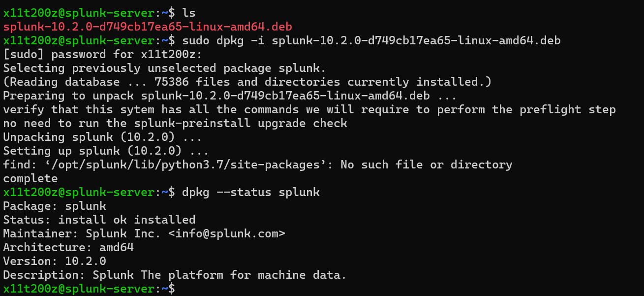Click the 'Status: install ok installed' line
The width and height of the screenshot is (644, 296).
point(99,220)
